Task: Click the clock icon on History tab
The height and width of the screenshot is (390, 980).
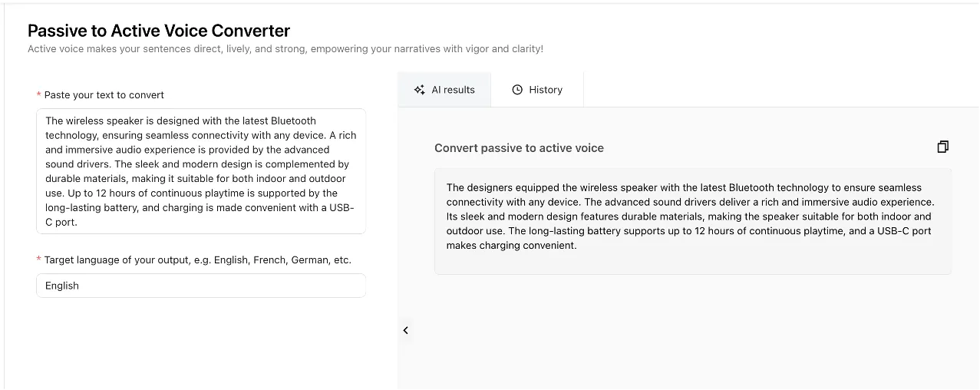Action: click(517, 90)
